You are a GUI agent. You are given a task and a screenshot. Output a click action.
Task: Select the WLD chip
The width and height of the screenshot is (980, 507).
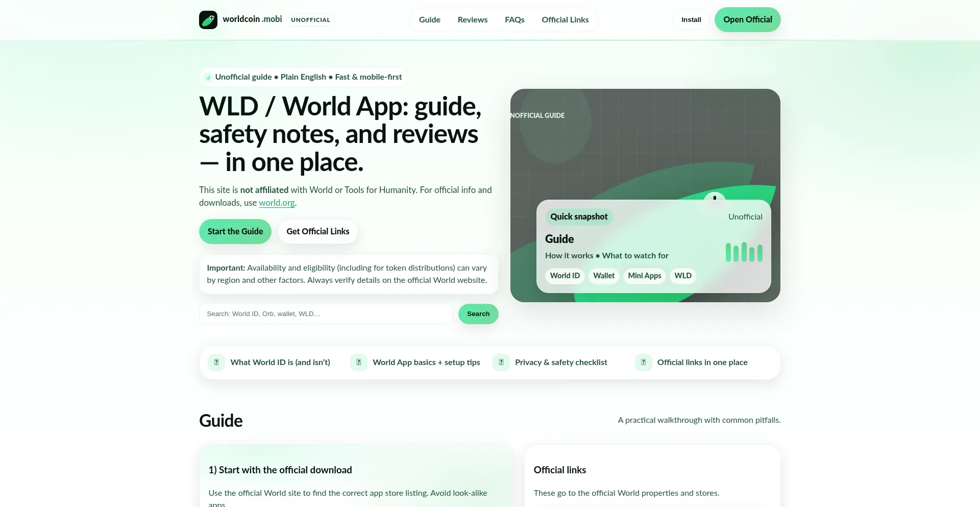683,276
